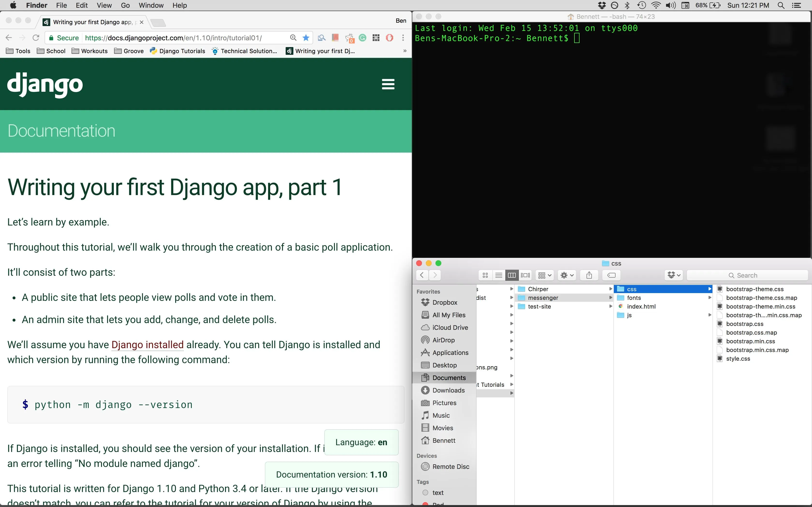812x507 pixels.
Task: Reload the Chrome page
Action: point(36,38)
